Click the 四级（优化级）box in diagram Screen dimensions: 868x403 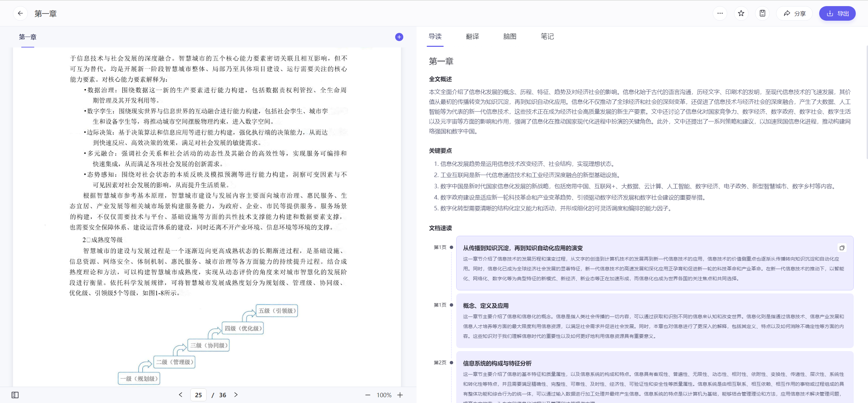[243, 328]
